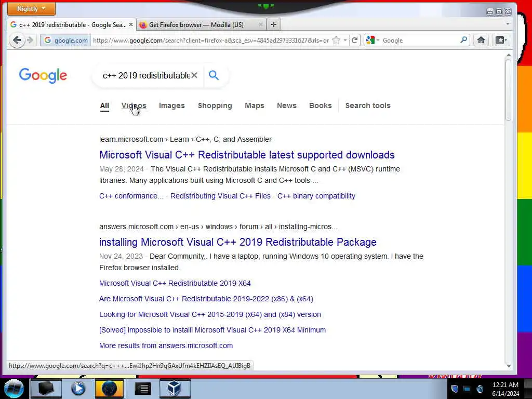Screen dimensions: 532x399
Task: Open C++ binary compatibility sublink
Action: (x=316, y=196)
